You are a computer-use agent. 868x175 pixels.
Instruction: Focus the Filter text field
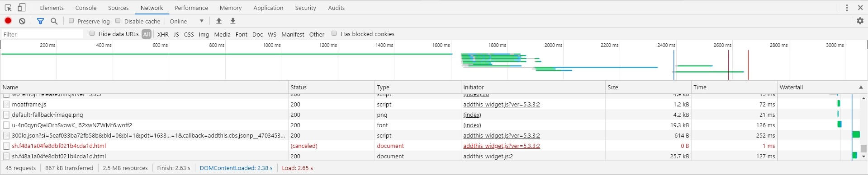pyautogui.click(x=42, y=34)
